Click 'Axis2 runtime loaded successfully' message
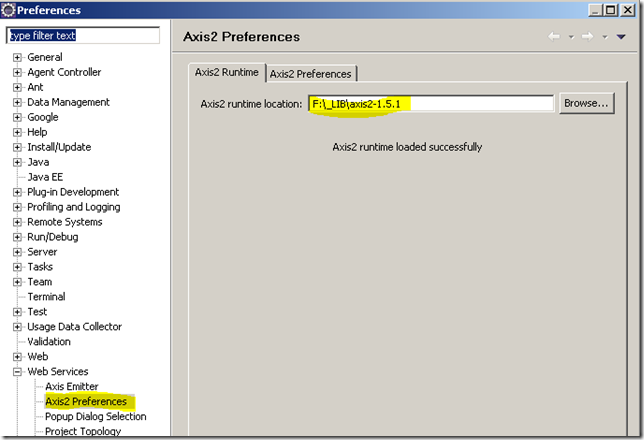This screenshot has height=440, width=644. tap(407, 147)
